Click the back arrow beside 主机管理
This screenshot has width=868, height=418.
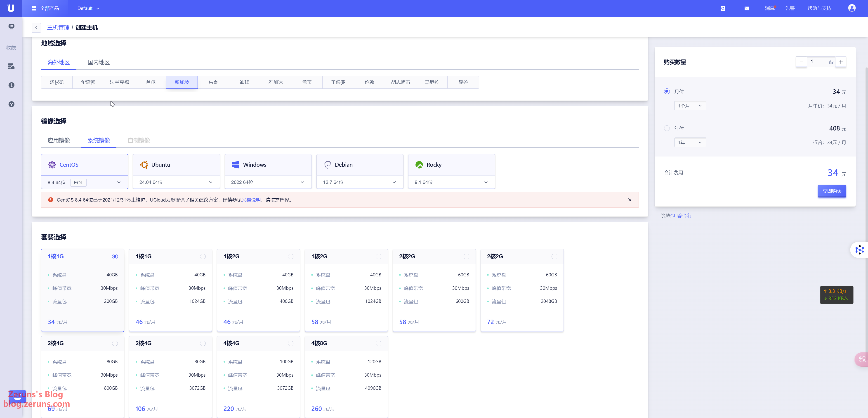(36, 28)
